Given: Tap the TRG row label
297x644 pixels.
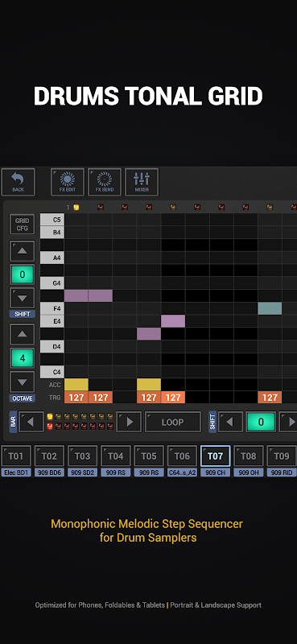Looking at the screenshot, I should (55, 398).
